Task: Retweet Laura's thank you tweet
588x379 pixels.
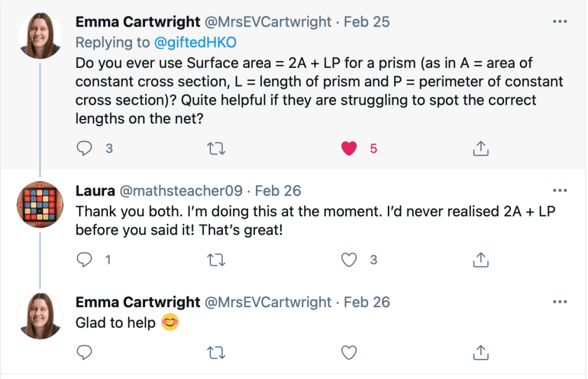Action: [x=216, y=260]
